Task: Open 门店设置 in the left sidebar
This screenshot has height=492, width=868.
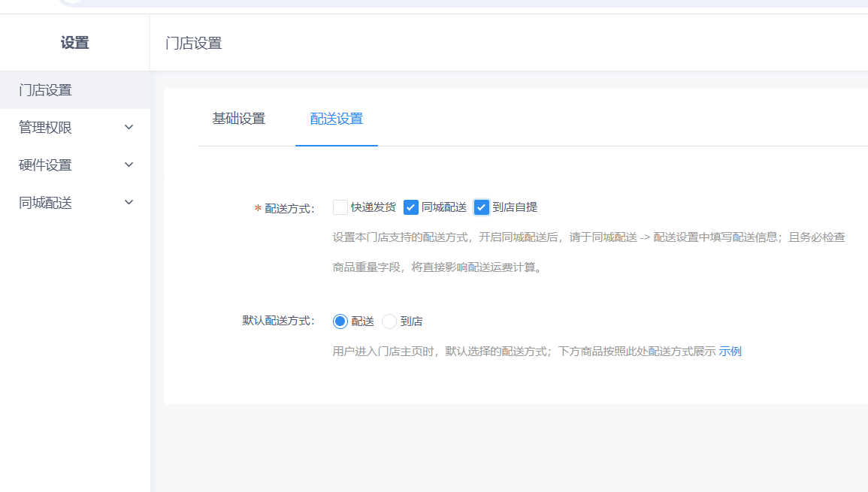Action: click(45, 90)
